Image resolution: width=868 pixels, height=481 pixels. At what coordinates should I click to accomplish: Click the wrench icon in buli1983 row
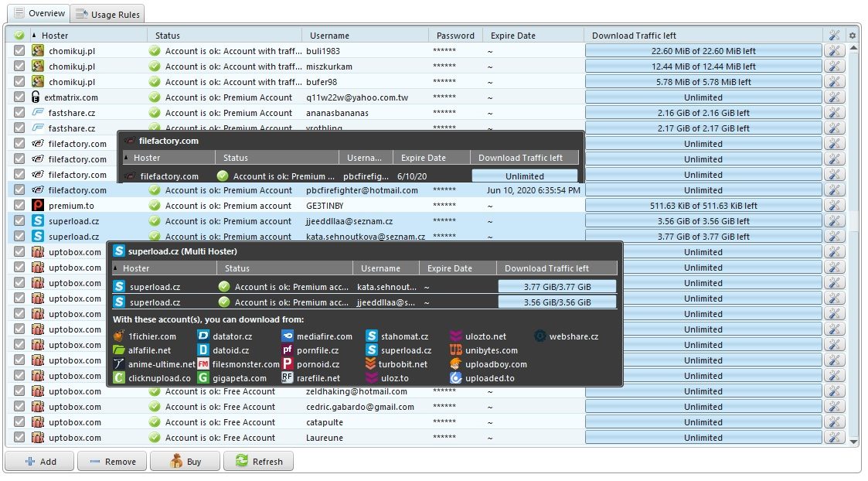click(834, 51)
